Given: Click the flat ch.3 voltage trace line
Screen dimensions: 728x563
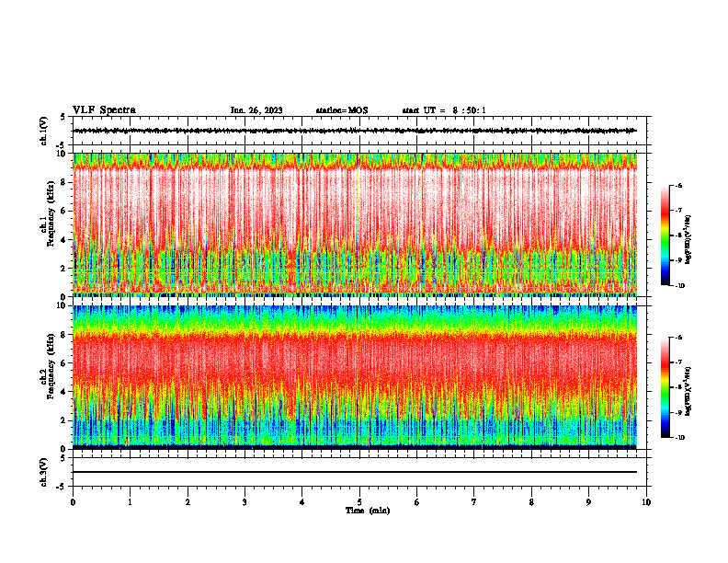Looking at the screenshot, I should coord(355,472).
